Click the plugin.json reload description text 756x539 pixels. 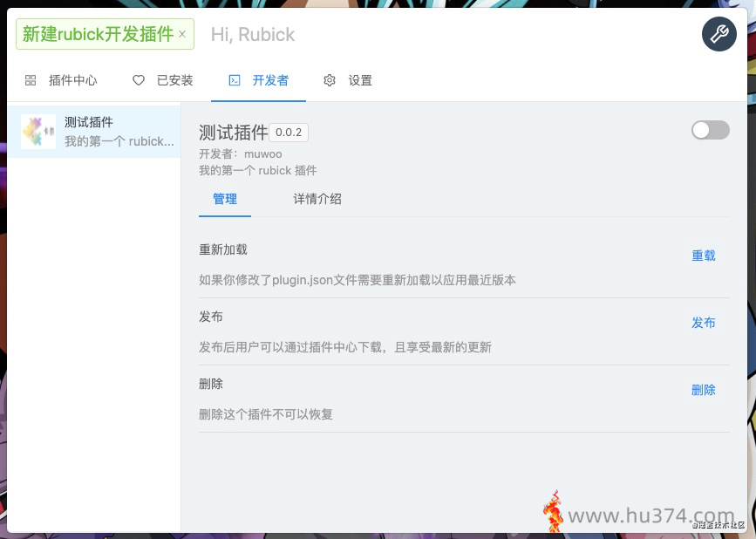point(358,280)
